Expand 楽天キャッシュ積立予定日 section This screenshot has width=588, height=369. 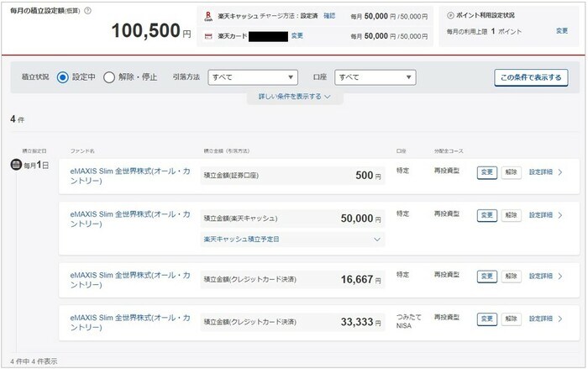(x=292, y=240)
